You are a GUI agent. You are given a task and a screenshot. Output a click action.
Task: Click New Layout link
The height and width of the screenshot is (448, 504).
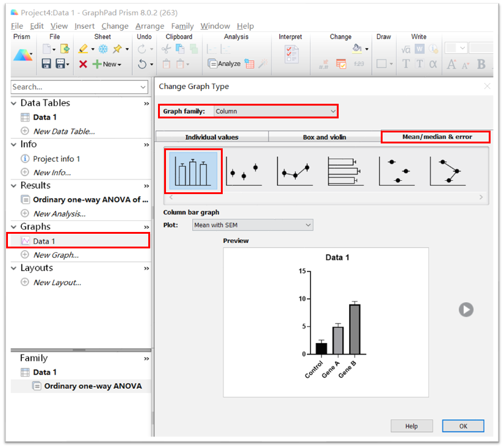pyautogui.click(x=57, y=283)
